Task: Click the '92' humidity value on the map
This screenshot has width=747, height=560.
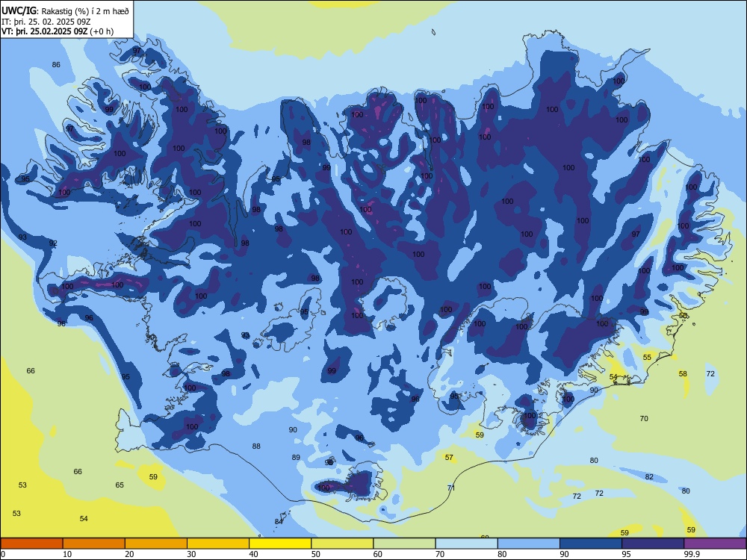Action: pyautogui.click(x=53, y=243)
